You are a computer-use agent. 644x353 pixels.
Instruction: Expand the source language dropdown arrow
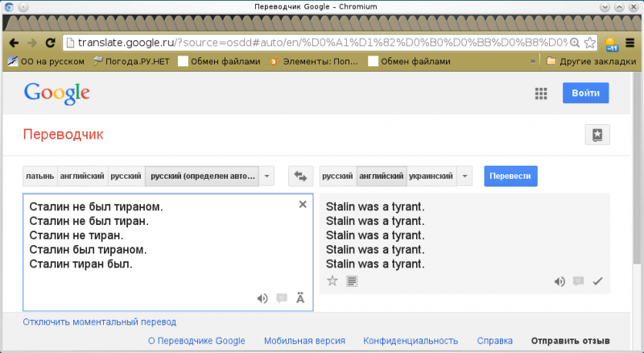(267, 176)
